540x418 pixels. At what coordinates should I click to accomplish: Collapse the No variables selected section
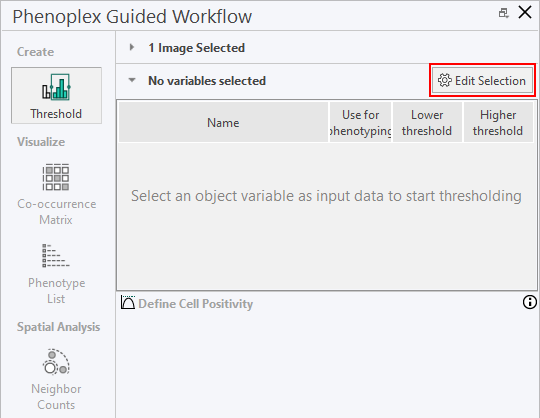(x=132, y=80)
